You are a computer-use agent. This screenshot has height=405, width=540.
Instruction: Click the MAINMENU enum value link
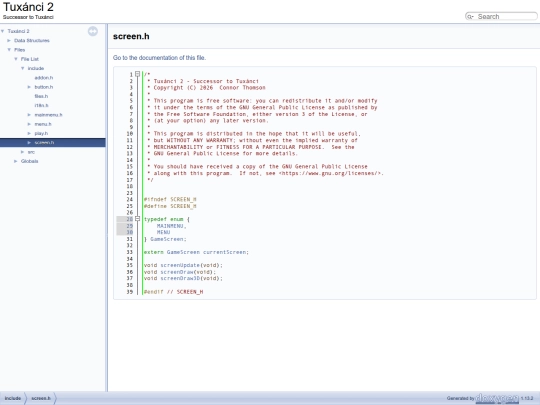tap(171, 226)
